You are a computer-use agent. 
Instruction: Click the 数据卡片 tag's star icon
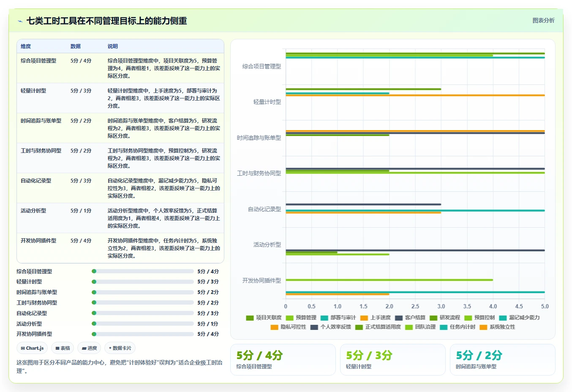pyautogui.click(x=110, y=348)
